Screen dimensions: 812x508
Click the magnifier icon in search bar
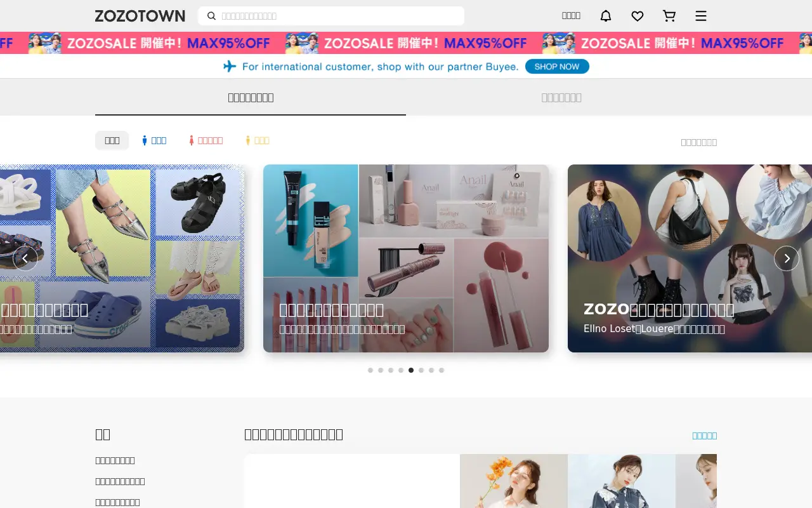tap(212, 16)
